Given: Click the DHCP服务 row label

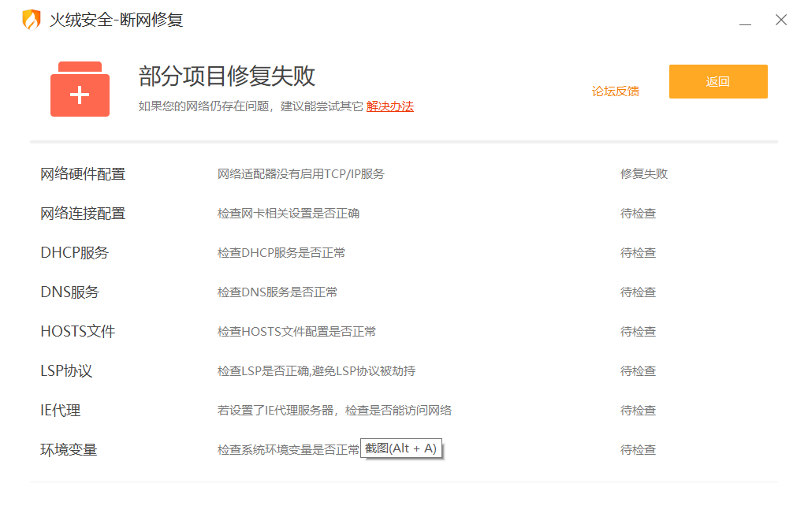Looking at the screenshot, I should [x=74, y=253].
